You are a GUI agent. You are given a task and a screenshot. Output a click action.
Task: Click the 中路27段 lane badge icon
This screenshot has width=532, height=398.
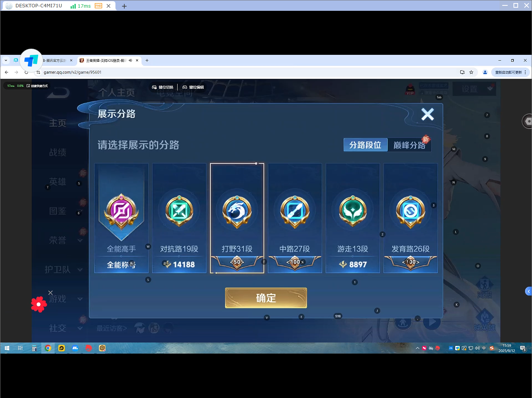point(295,211)
